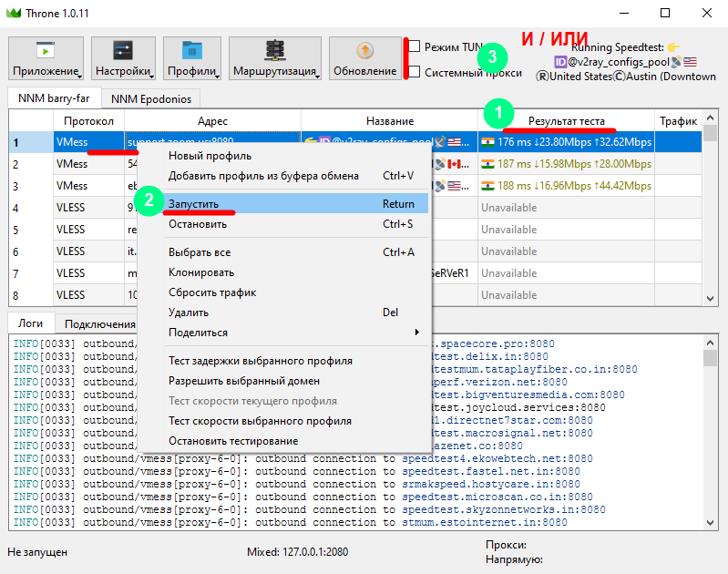Screen dimensions: 728x574
Task: Enable the Режим TUN checkbox
Action: [415, 46]
